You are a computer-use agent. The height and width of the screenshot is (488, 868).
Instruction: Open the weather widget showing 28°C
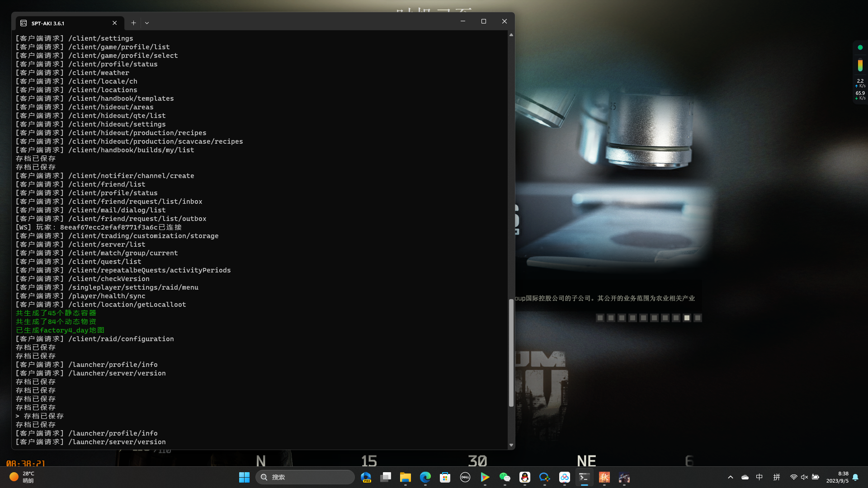pyautogui.click(x=22, y=477)
